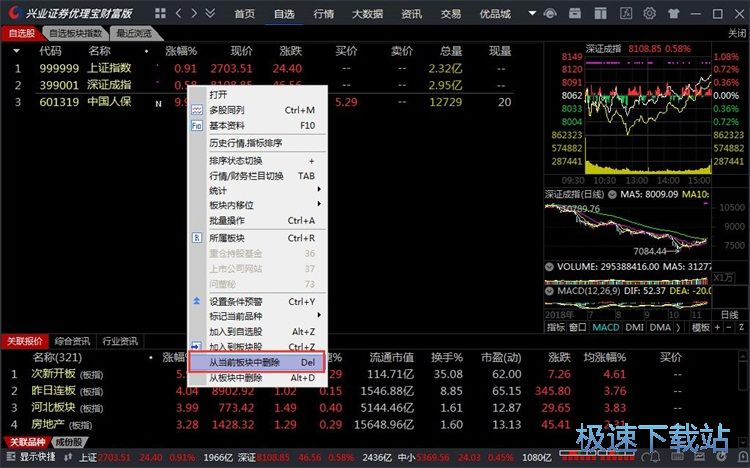
Task: Click the 指标 button under the chart
Action: (556, 327)
